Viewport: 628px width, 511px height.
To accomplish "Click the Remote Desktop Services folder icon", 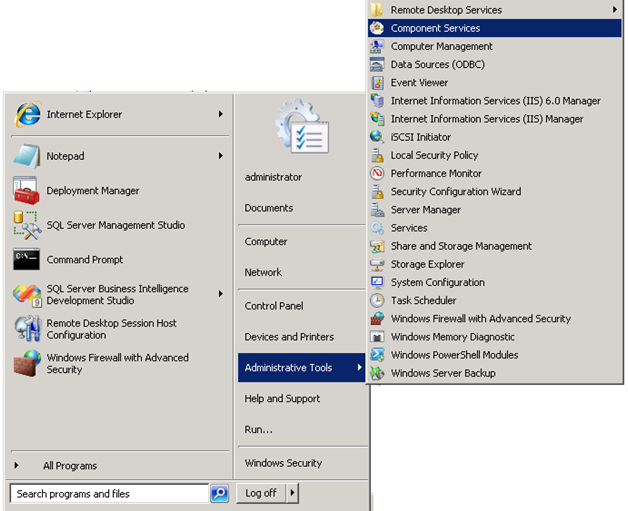I will [377, 10].
